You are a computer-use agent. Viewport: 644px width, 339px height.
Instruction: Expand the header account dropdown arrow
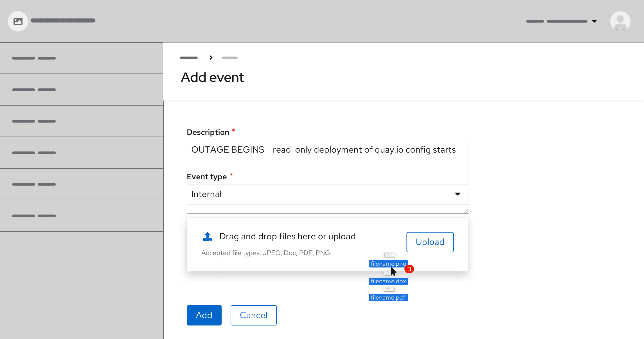point(594,21)
